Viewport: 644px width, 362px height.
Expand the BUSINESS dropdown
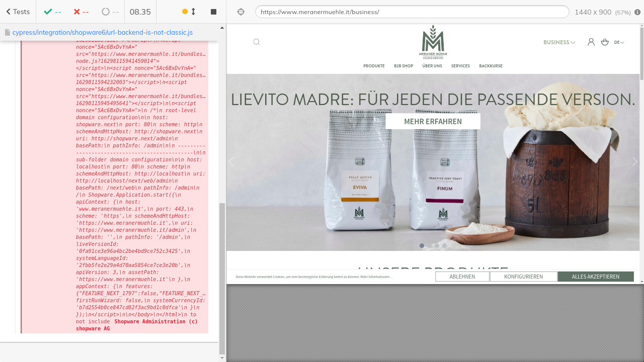point(559,42)
